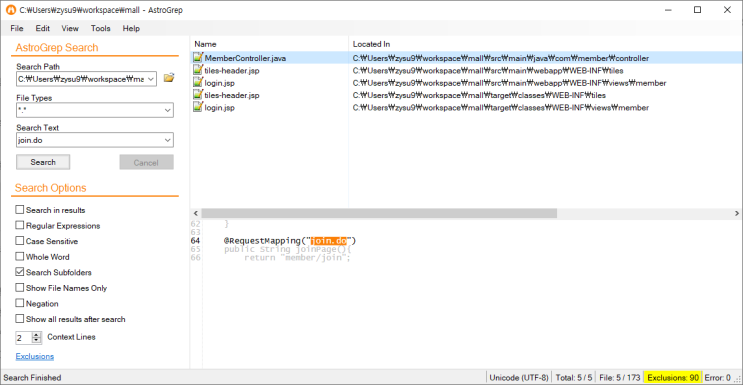Expand the Search Path dropdown

pos(151,79)
